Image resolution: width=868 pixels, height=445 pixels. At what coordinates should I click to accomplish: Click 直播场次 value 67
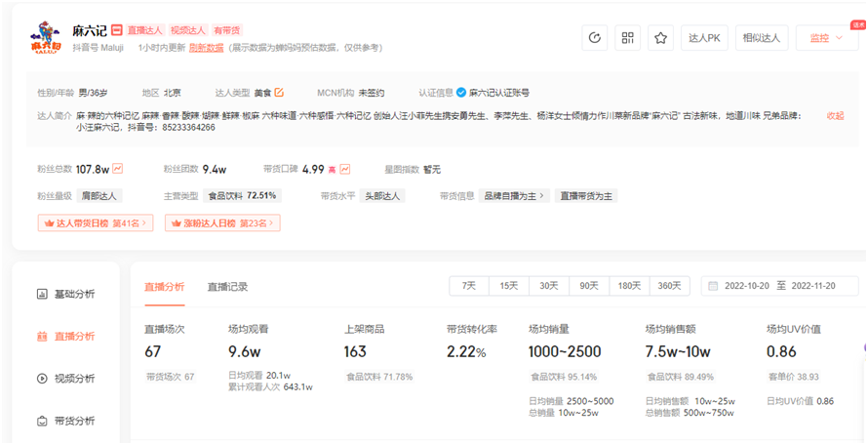click(x=153, y=352)
